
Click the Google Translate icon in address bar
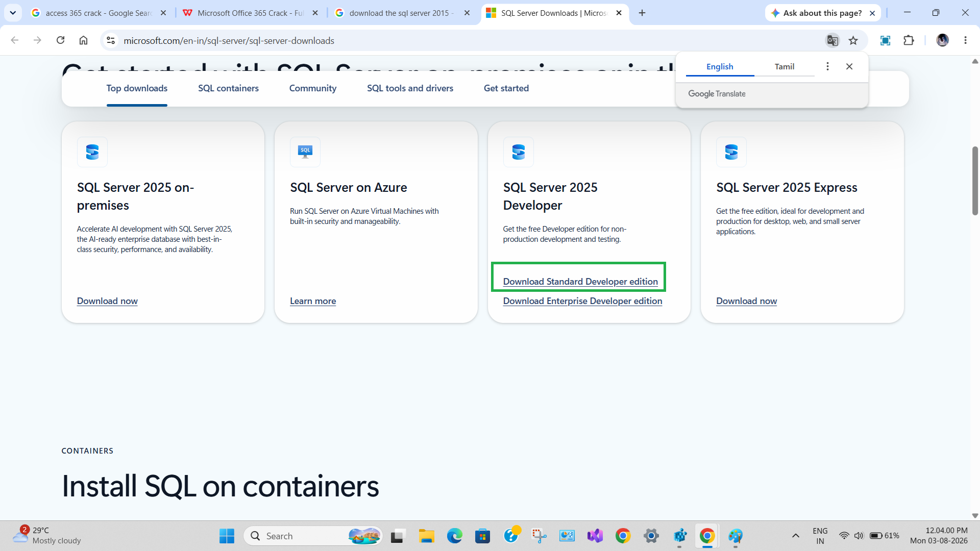pos(832,40)
